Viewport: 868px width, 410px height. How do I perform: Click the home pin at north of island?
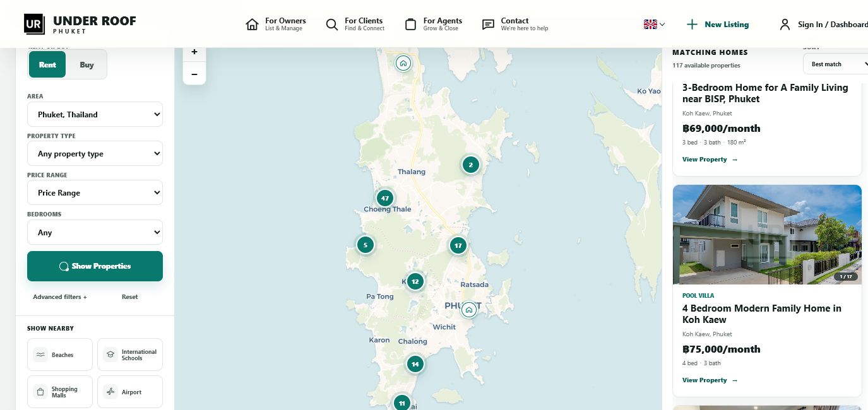[x=403, y=63]
